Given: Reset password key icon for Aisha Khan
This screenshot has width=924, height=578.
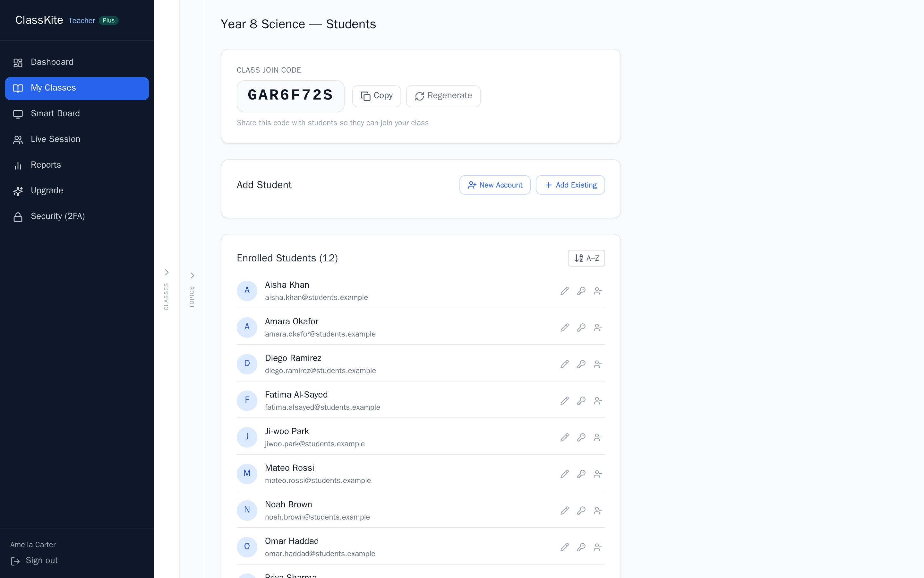Looking at the screenshot, I should (581, 291).
